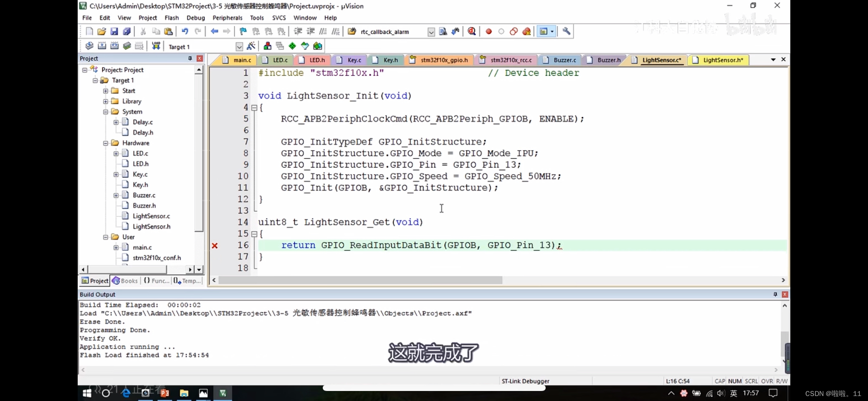
Task: Build the target with the Build icon
Action: pos(101,46)
